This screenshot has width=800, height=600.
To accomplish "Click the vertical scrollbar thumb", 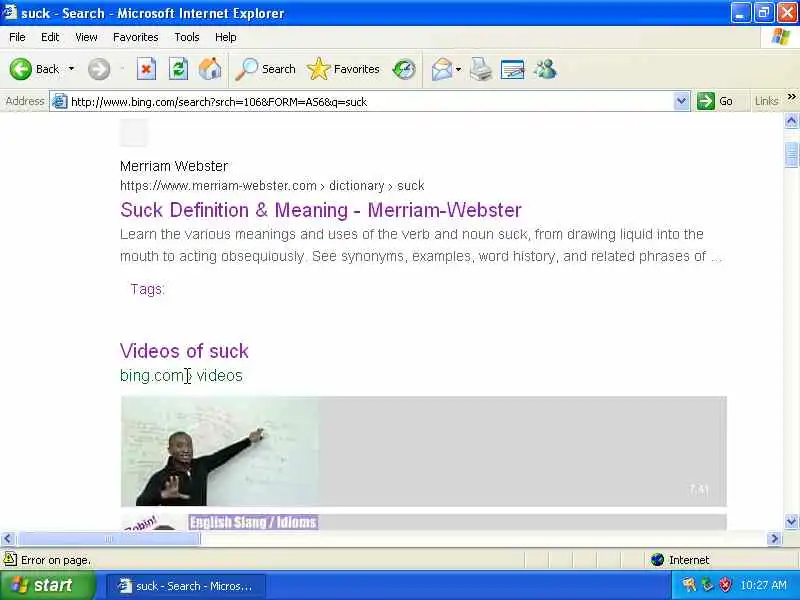I will (x=791, y=155).
